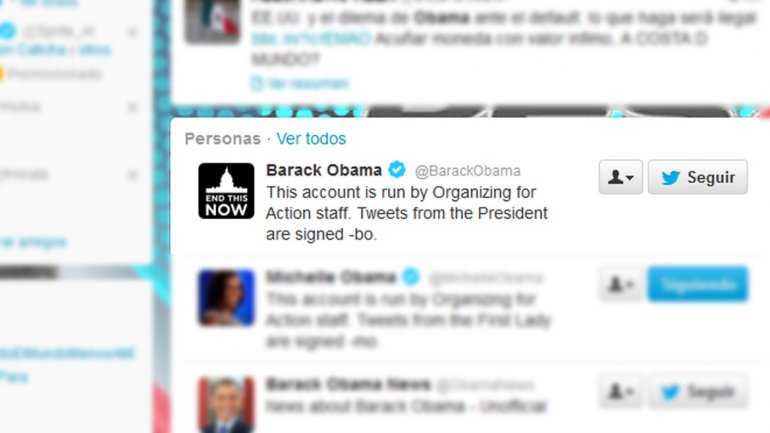Click Michelle Obama's profile photo

coord(226,298)
